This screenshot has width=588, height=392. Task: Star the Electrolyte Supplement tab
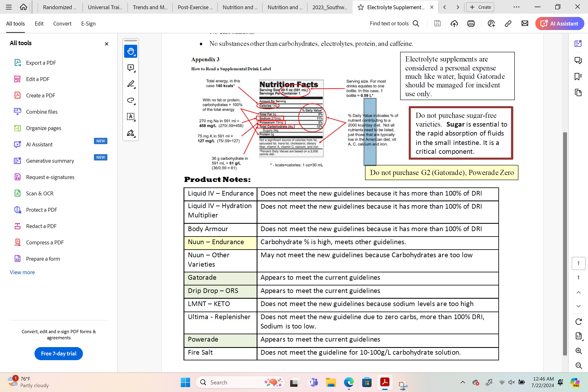tap(360, 7)
